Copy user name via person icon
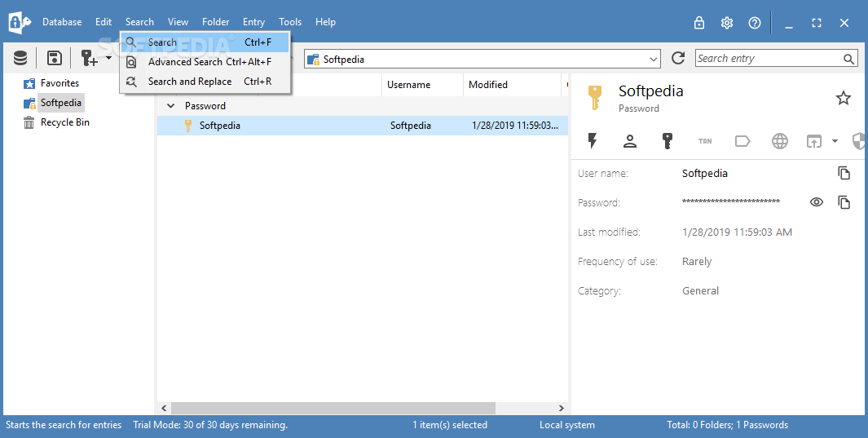 click(x=630, y=141)
